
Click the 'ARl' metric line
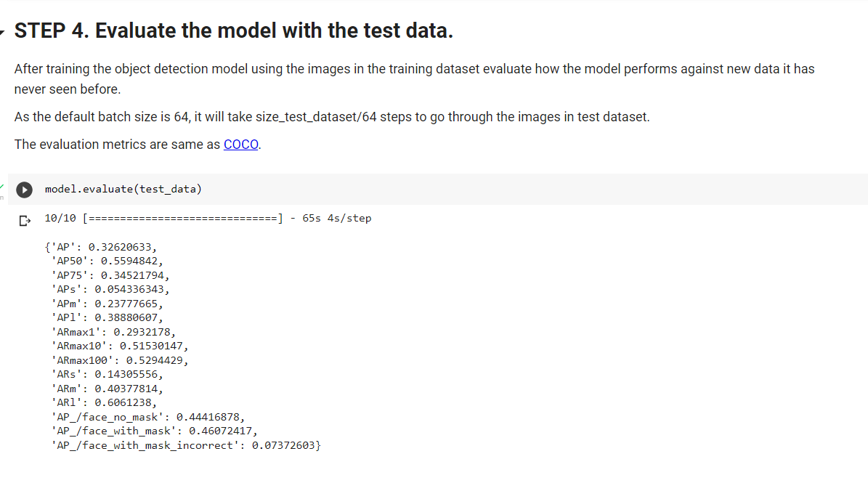point(104,402)
